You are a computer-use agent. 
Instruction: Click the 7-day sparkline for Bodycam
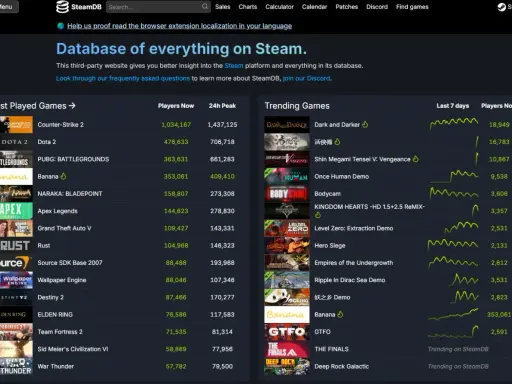pyautogui.click(x=454, y=193)
